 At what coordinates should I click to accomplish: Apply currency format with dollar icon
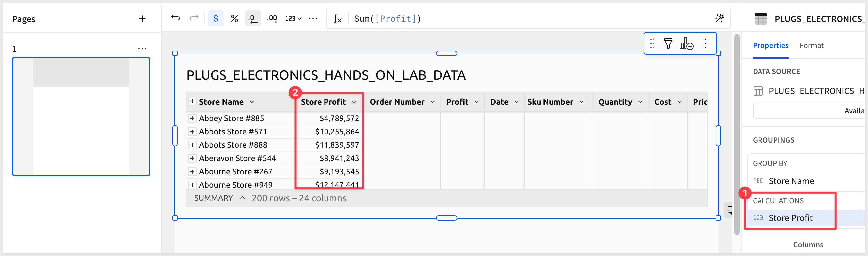(216, 18)
